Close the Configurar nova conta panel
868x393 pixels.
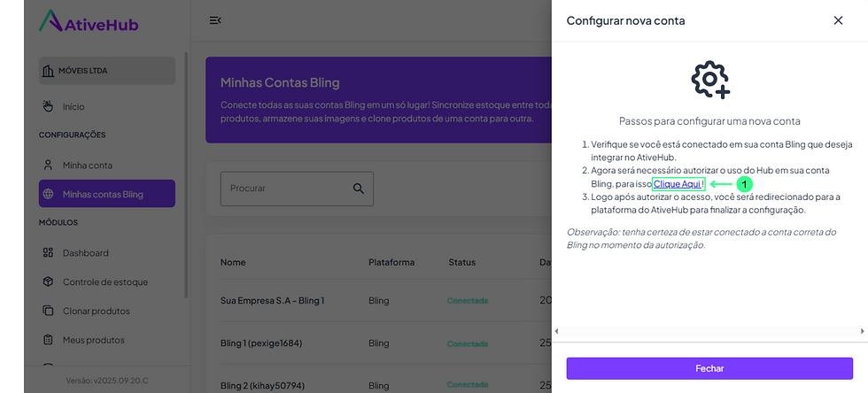tap(838, 20)
